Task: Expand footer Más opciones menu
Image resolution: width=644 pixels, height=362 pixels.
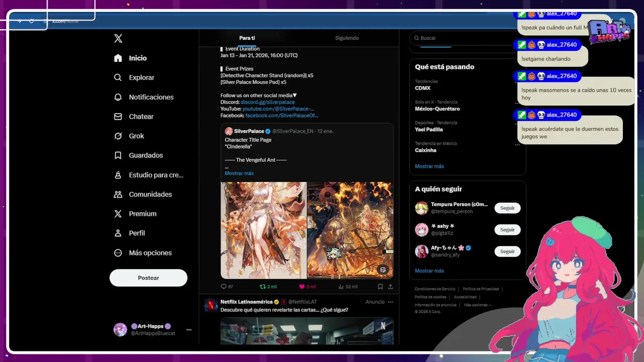Action: click(x=477, y=305)
